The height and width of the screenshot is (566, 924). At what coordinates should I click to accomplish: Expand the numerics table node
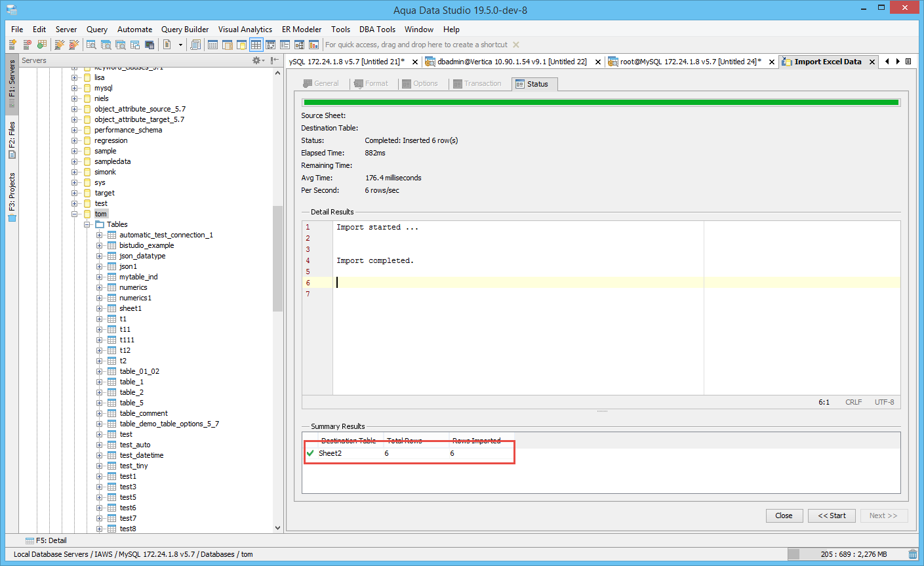point(99,287)
